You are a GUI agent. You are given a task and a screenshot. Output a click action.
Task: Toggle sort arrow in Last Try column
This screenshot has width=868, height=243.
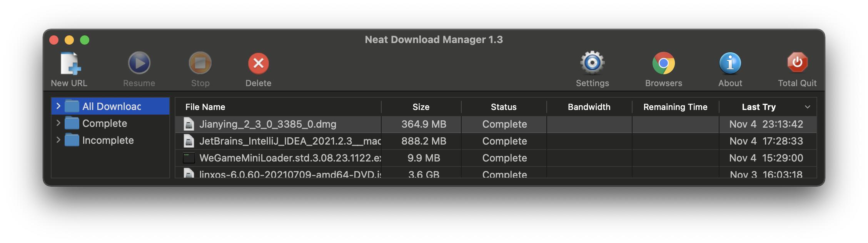pos(807,107)
